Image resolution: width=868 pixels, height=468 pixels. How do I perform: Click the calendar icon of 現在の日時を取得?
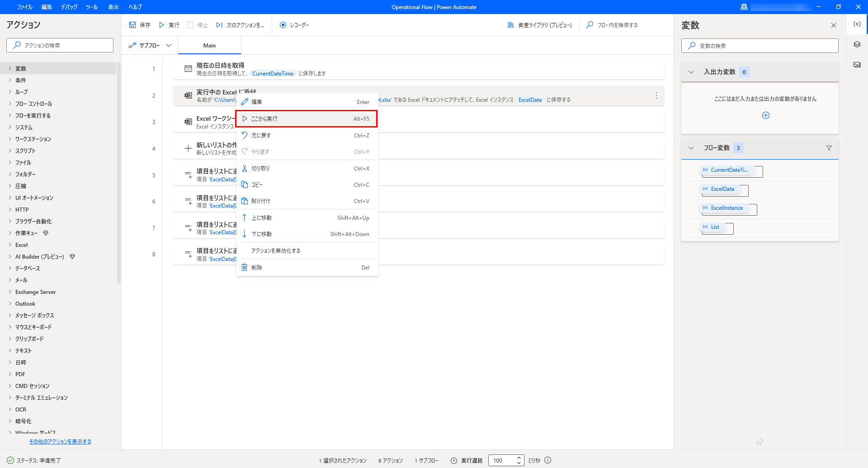pos(188,69)
